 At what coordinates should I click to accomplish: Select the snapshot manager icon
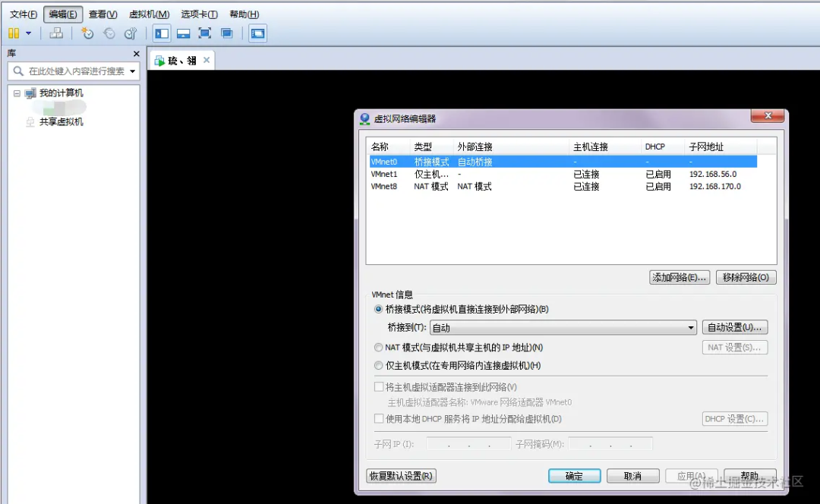(x=130, y=33)
